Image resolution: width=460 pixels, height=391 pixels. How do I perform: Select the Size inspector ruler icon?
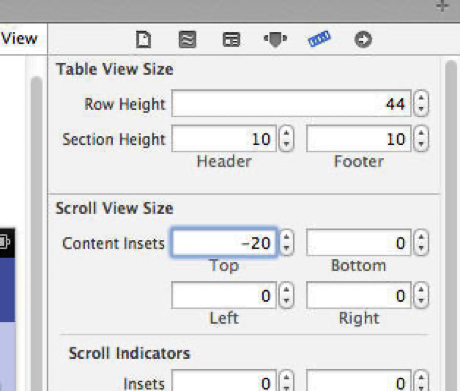click(319, 39)
